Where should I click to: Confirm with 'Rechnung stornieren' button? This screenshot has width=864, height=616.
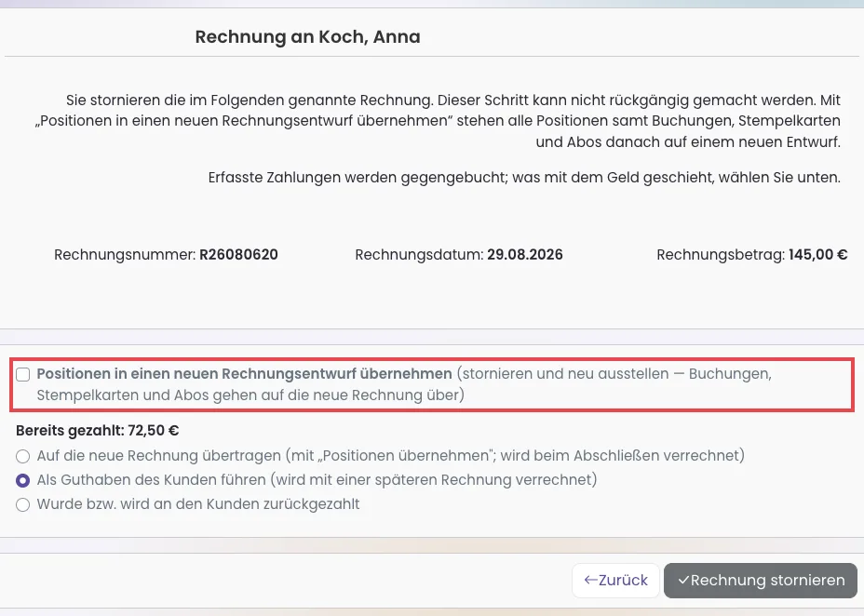pyautogui.click(x=761, y=581)
